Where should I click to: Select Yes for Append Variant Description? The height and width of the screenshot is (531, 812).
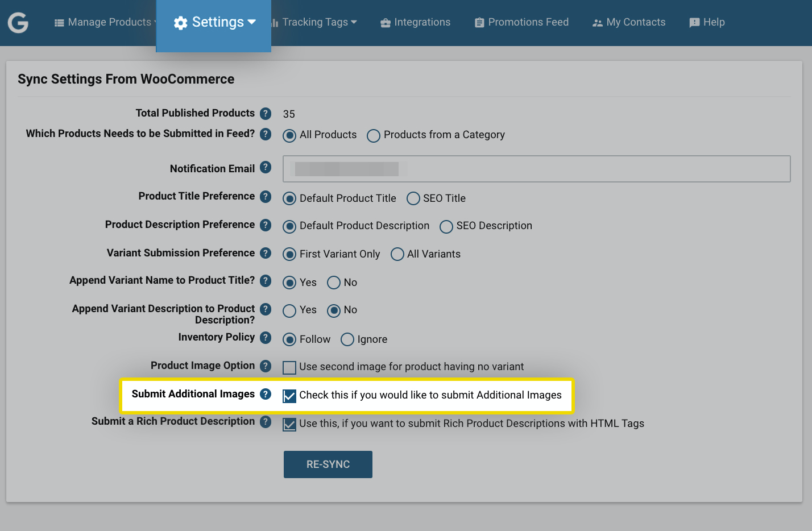click(x=289, y=310)
